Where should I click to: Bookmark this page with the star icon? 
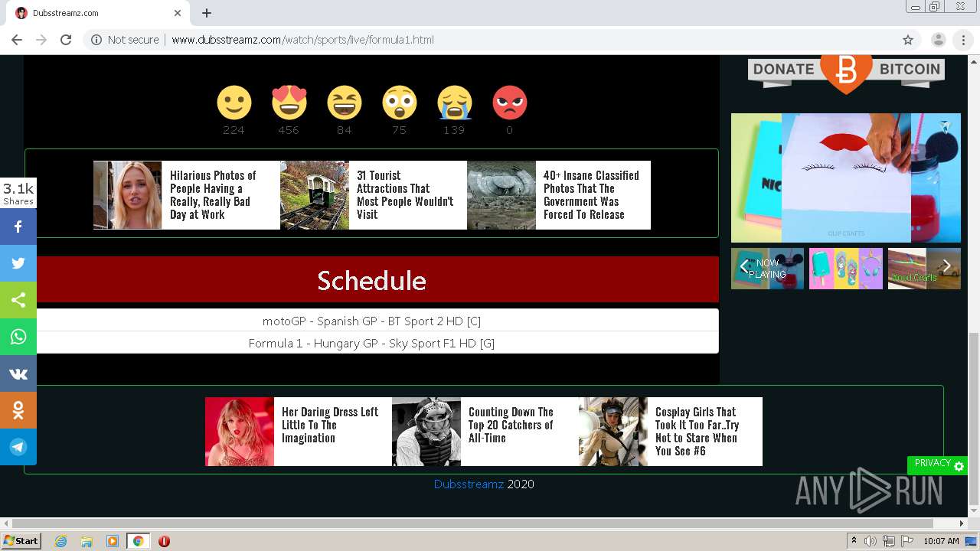[x=908, y=40]
